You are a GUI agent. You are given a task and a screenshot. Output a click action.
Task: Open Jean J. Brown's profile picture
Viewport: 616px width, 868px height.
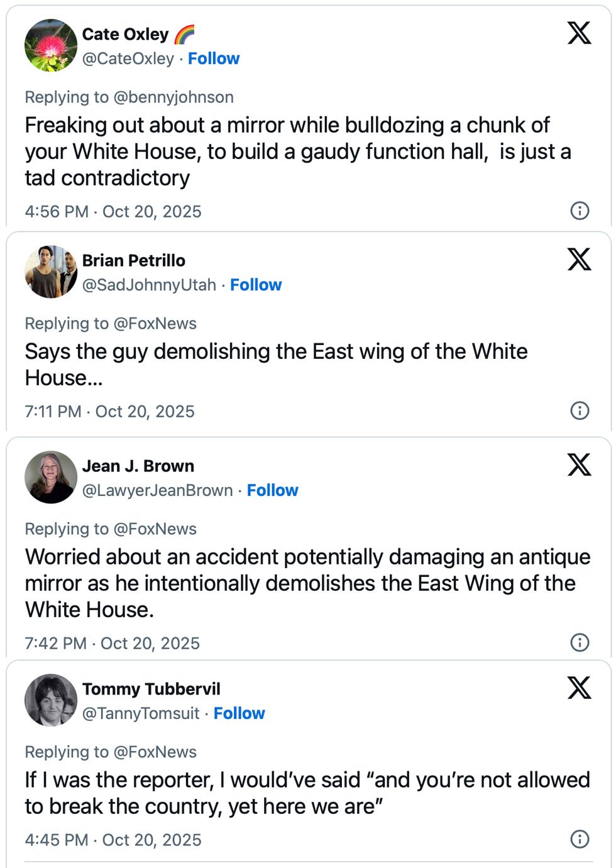[x=50, y=477]
